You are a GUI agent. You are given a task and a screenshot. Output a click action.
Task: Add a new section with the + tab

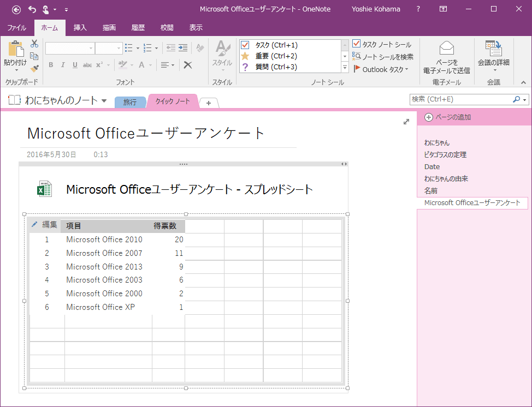209,103
